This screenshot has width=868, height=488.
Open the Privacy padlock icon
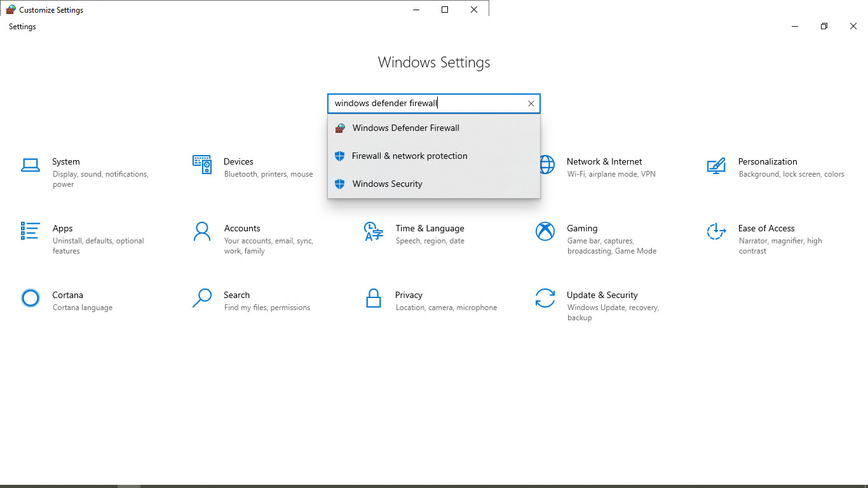click(x=374, y=298)
